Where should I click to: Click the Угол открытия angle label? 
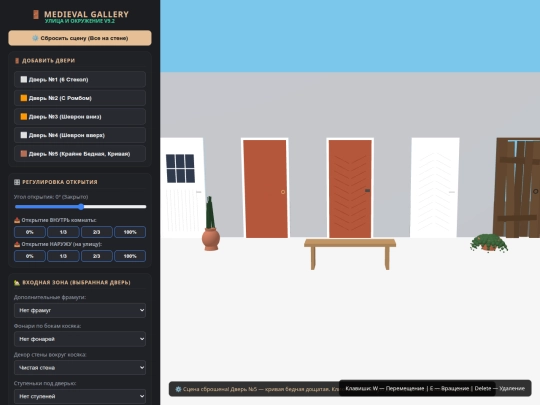click(x=51, y=197)
